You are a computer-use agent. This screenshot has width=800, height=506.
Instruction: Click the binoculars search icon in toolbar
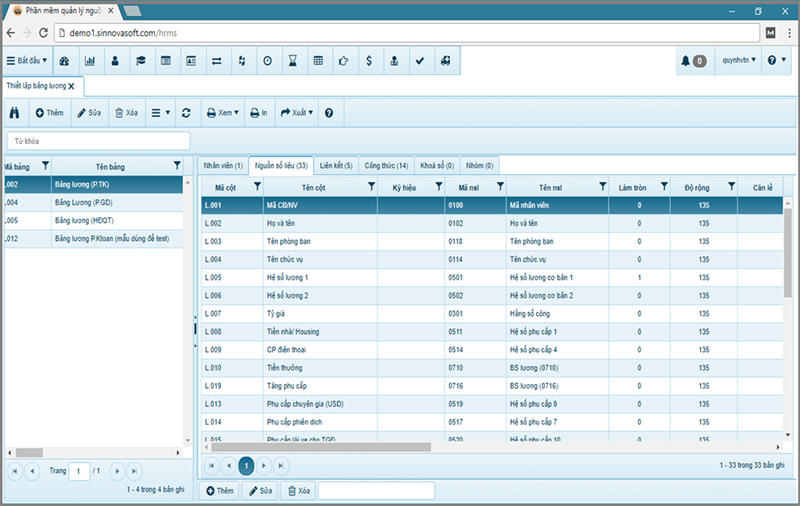(17, 113)
